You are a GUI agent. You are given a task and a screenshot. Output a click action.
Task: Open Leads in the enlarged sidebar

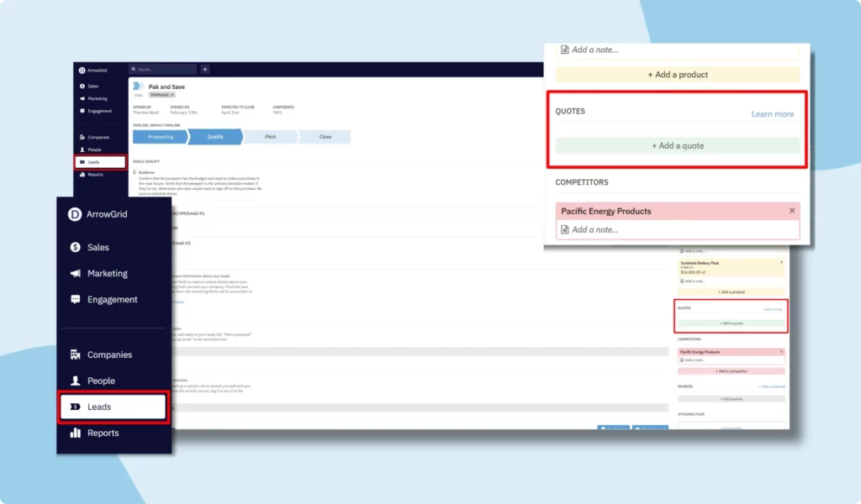(113, 407)
